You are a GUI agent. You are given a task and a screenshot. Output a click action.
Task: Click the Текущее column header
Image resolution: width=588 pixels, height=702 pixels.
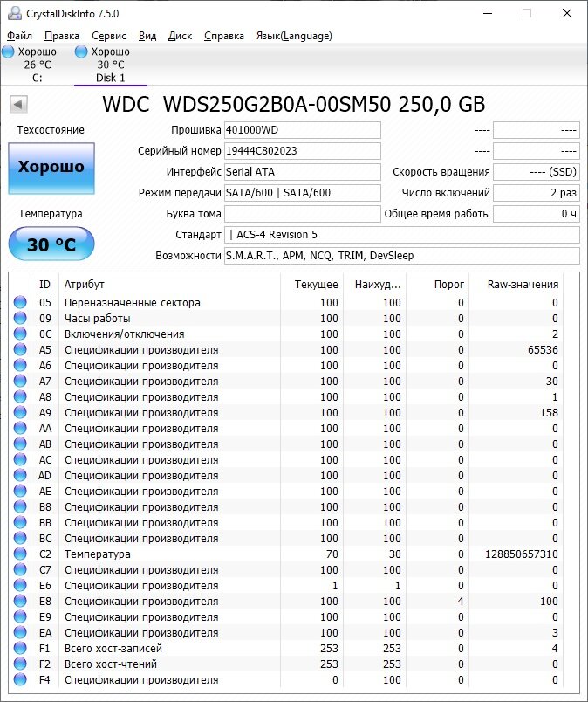pyautogui.click(x=312, y=285)
